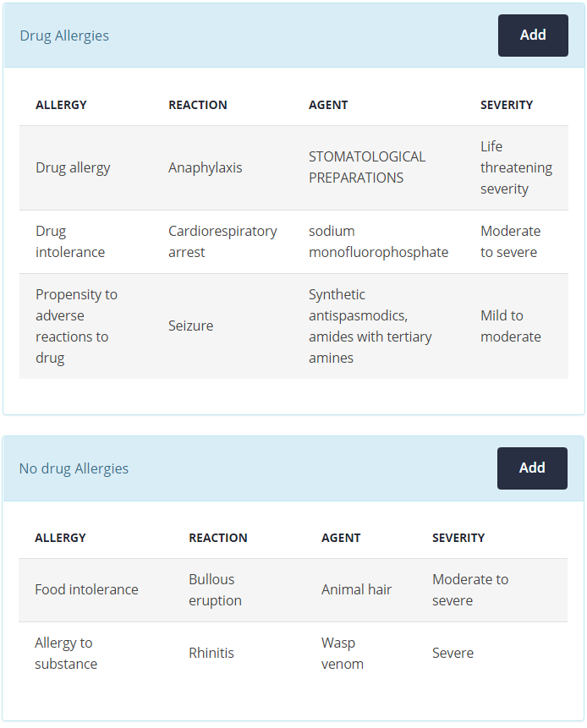Open the Allergy to substance row
Viewport: 587px width, 728px height.
pyautogui.click(x=65, y=653)
